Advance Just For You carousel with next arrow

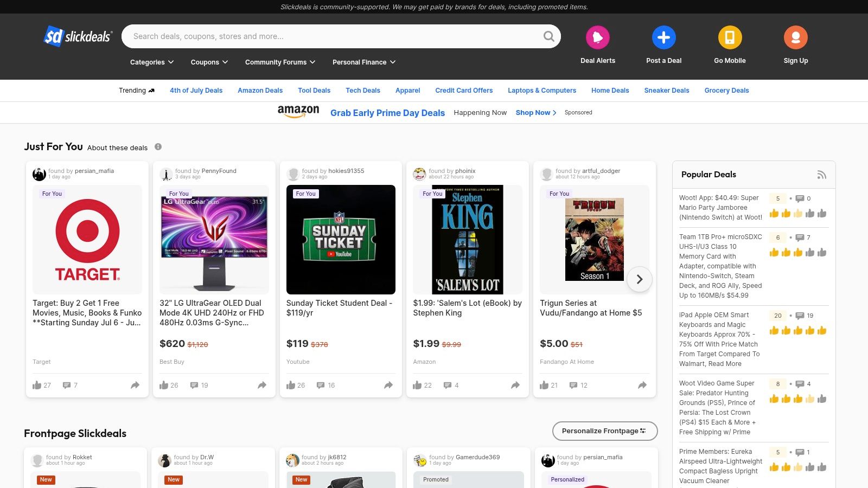(x=640, y=279)
